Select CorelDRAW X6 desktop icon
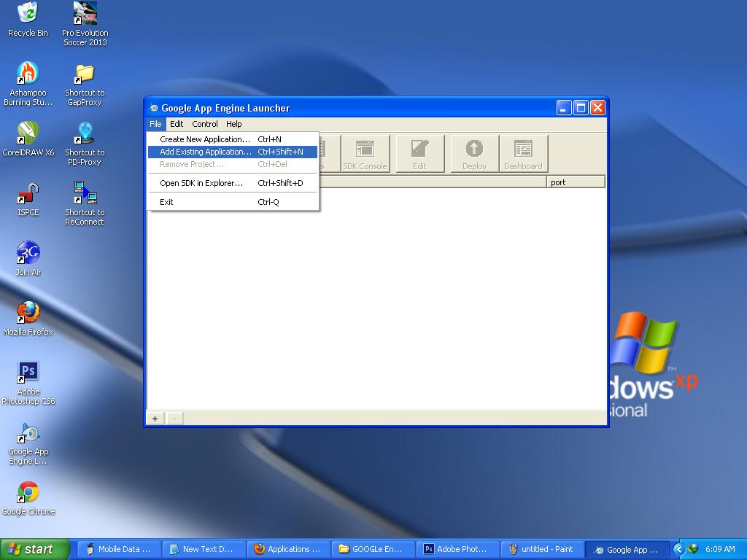This screenshot has height=560, width=747. [28, 139]
